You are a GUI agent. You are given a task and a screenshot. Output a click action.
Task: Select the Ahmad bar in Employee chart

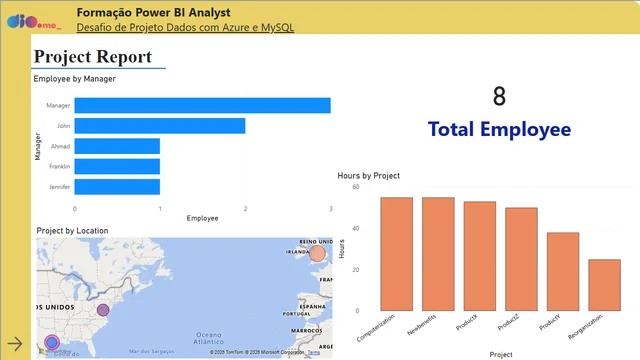tap(117, 146)
